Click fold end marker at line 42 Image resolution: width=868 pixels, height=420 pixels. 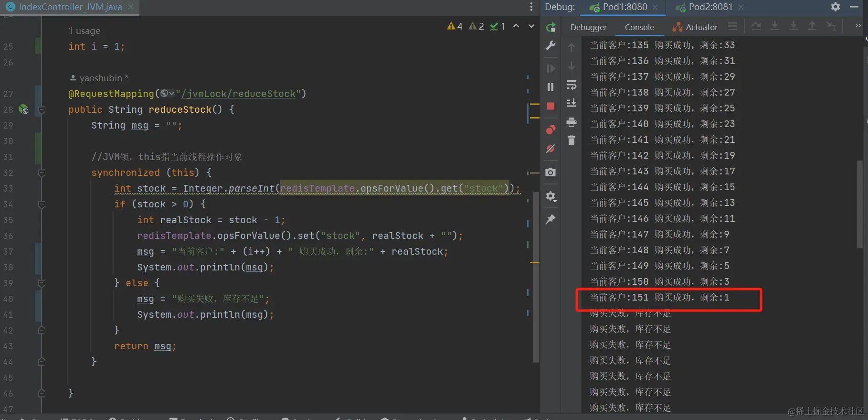click(42, 330)
